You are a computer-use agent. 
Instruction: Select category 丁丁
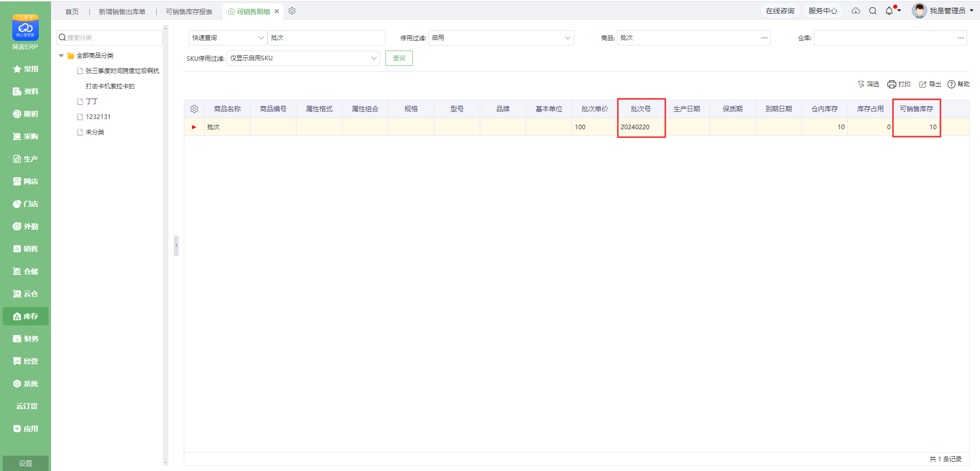pyautogui.click(x=91, y=102)
